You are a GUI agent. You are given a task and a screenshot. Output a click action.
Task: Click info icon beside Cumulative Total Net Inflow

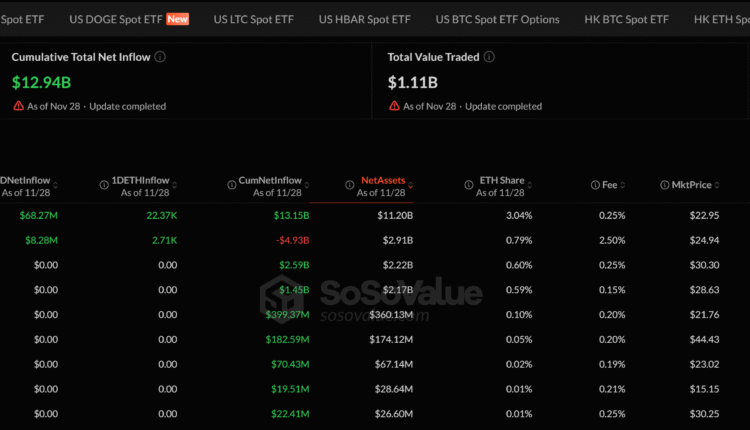coord(160,57)
